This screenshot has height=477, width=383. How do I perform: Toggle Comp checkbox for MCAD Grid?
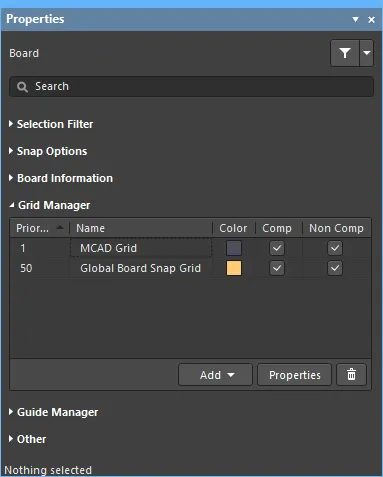tap(277, 248)
